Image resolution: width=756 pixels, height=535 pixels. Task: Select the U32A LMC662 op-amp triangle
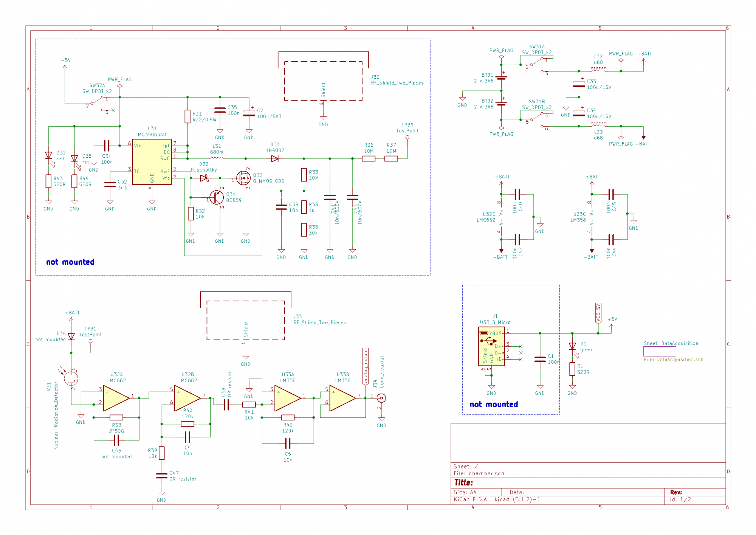click(116, 398)
